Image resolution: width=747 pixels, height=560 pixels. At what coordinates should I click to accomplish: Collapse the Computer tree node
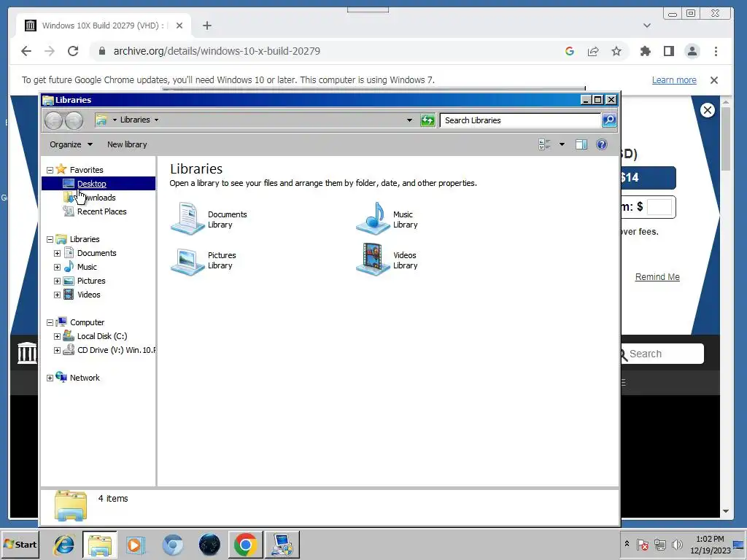(x=50, y=323)
